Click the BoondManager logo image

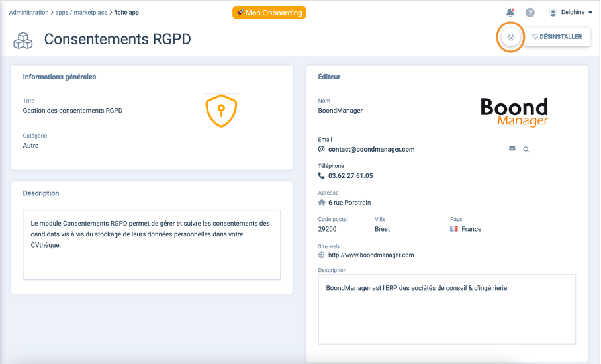514,112
